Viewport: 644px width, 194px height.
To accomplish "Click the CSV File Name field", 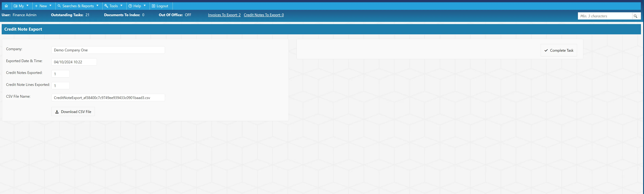I will pyautogui.click(x=108, y=98).
